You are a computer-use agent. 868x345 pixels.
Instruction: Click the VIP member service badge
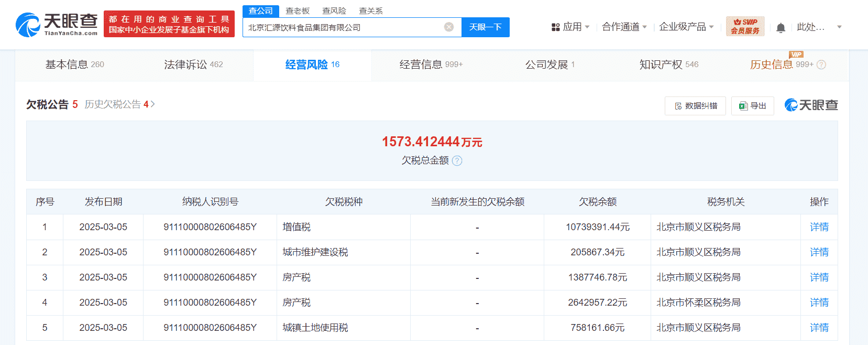tap(745, 27)
